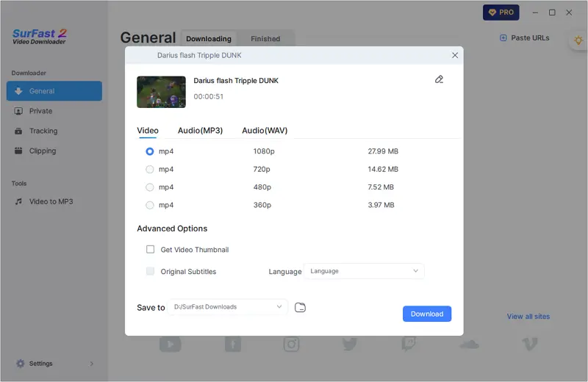Viewport: 588px width, 382px height.
Task: Enable Get Video Thumbnail checkbox
Action: click(151, 249)
